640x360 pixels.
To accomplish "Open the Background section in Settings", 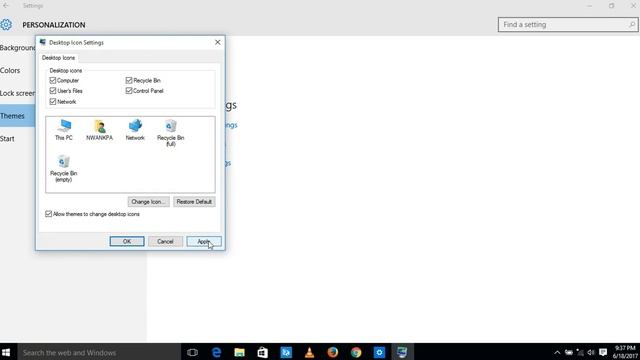I will tap(18, 48).
